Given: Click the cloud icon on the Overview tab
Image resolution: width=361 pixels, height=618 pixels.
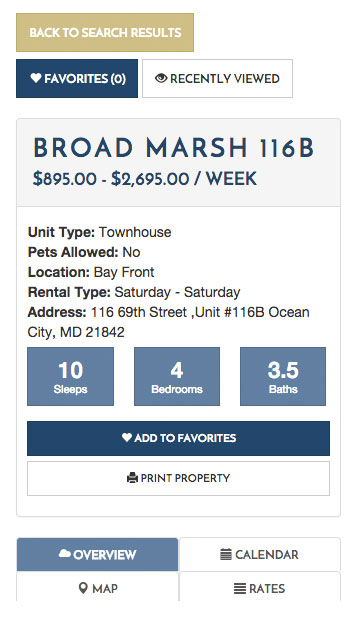Looking at the screenshot, I should pyautogui.click(x=65, y=554).
